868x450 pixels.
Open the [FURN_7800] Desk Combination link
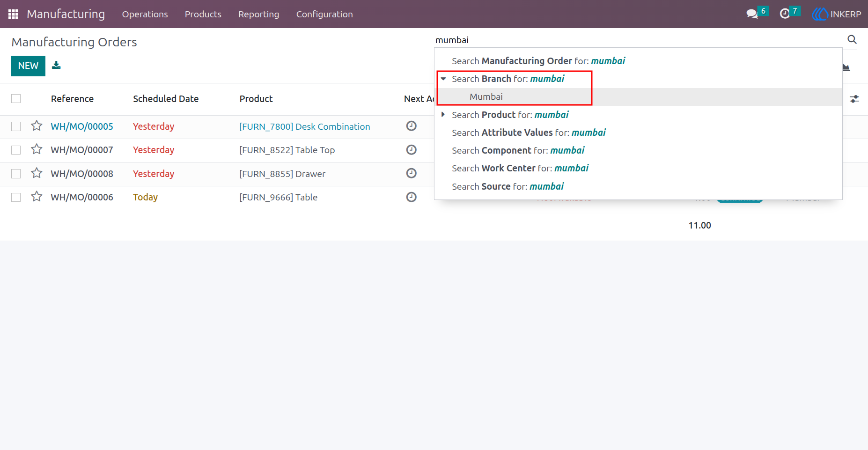305,126
